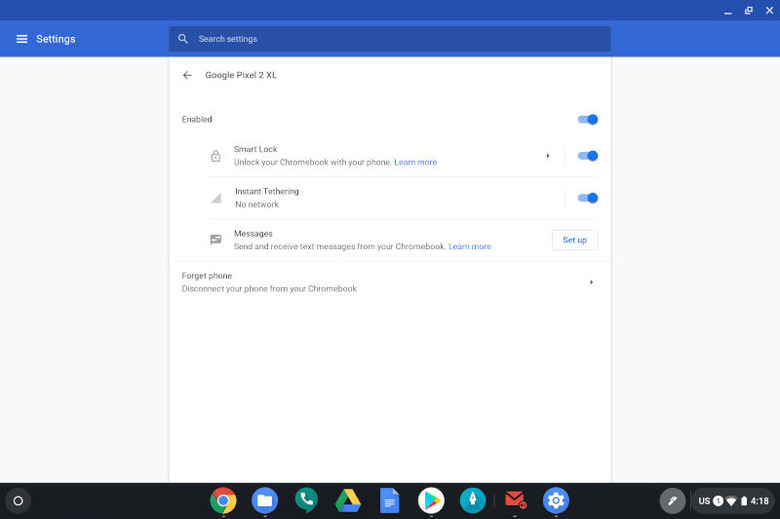Click the stylus tools pen icon
Screen dimensions: 780x519
tap(672, 501)
